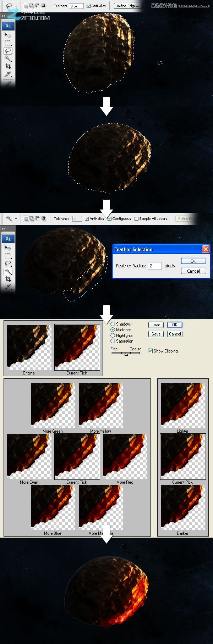Click the Feather px field in the Lasso options bar
Viewport: 213px width, 644px height.
click(76, 6)
